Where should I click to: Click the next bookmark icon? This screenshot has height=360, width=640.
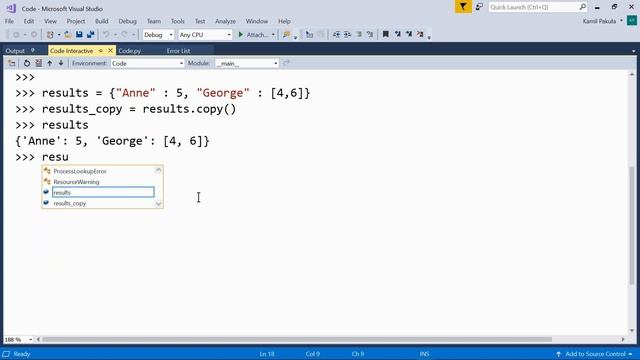tap(409, 35)
